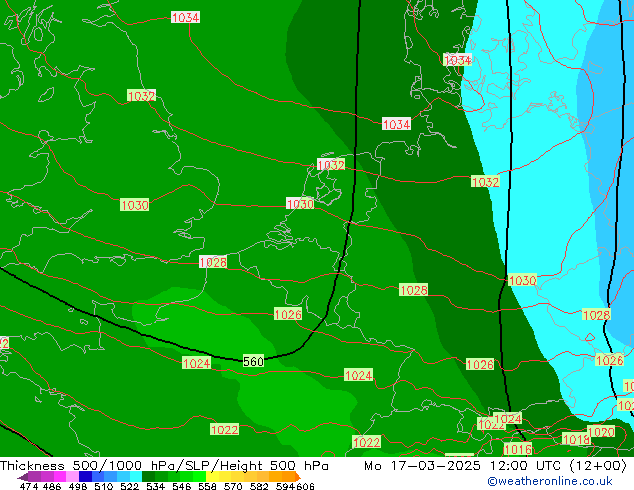
Task: Click the '546' legend value
Action: point(181,486)
